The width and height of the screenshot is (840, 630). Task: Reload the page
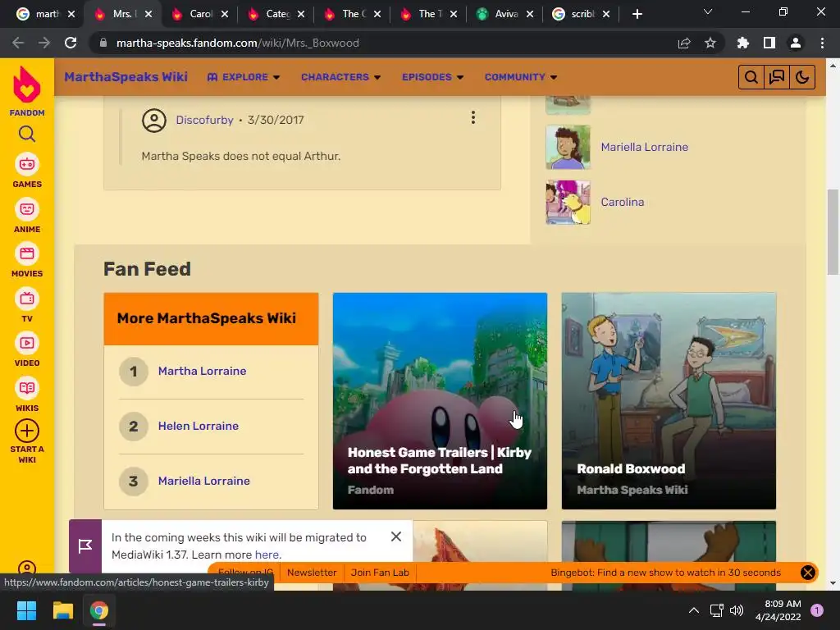pyautogui.click(x=71, y=43)
